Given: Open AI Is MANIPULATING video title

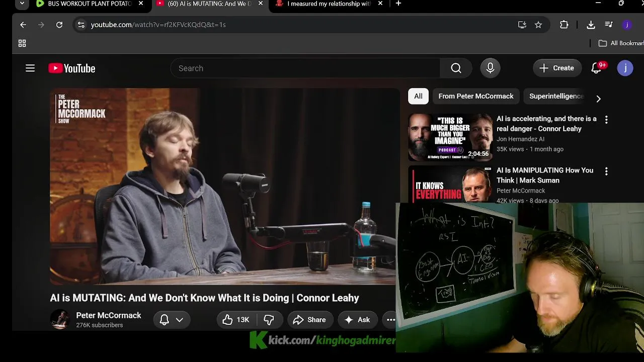Looking at the screenshot, I should (545, 175).
